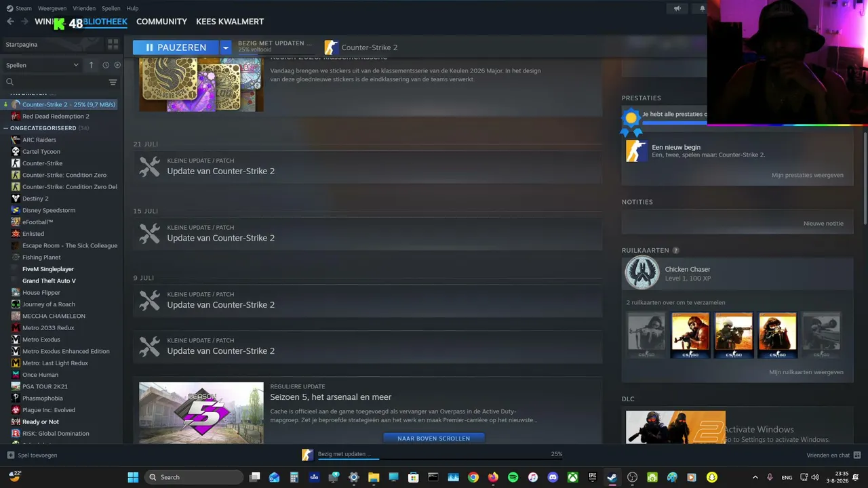Click Spel toevoegen link
This screenshot has width=868, height=488.
pyautogui.click(x=37, y=455)
